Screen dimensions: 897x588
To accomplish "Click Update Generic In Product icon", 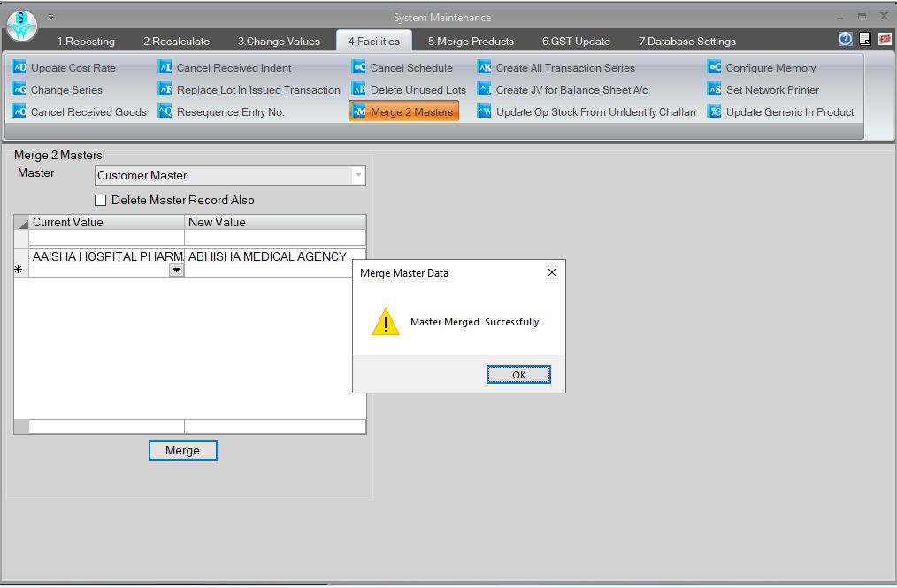I will 715,112.
